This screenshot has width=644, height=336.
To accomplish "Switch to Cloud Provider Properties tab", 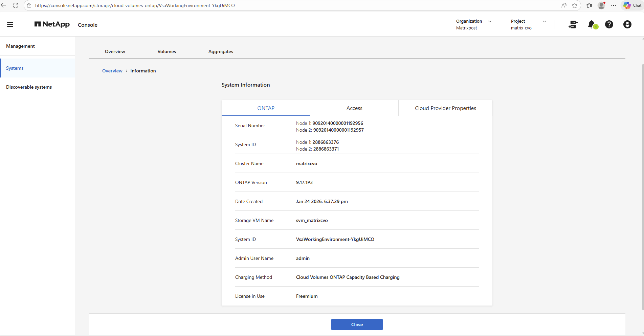I will coord(445,108).
